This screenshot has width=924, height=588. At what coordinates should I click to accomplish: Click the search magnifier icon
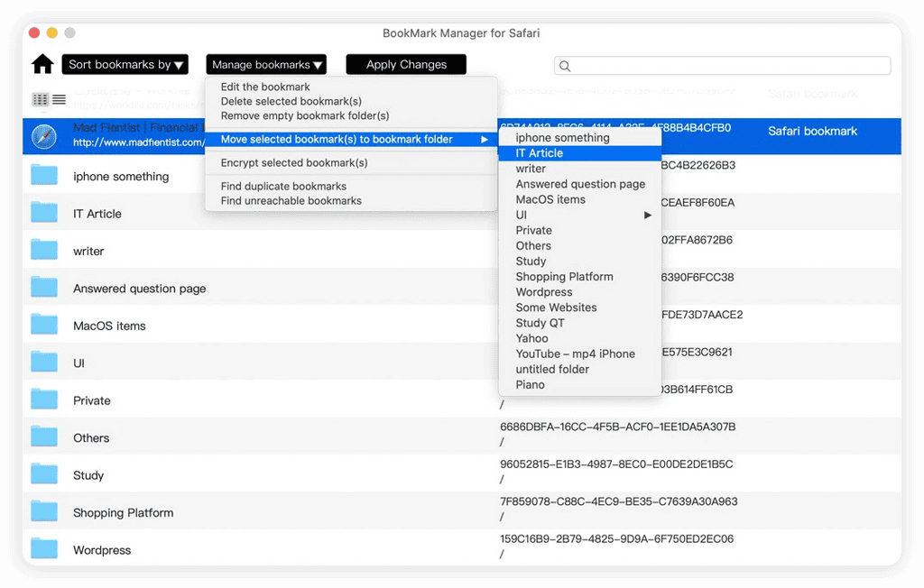(565, 66)
